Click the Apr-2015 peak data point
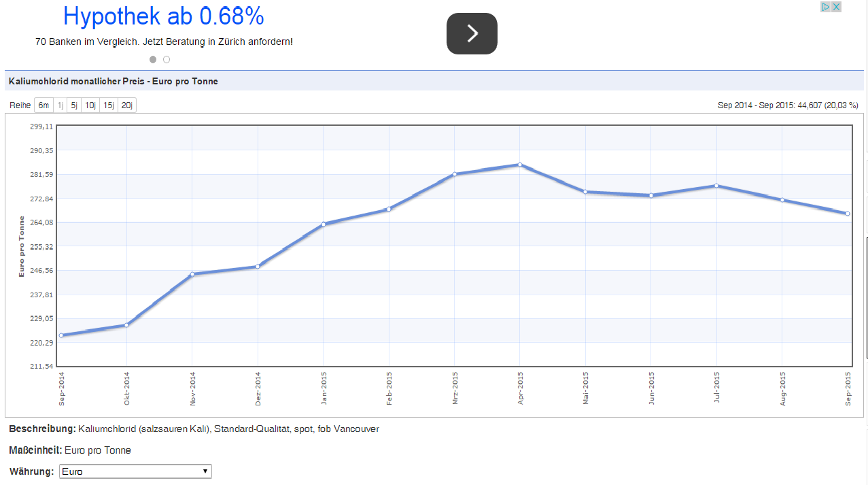 (520, 165)
